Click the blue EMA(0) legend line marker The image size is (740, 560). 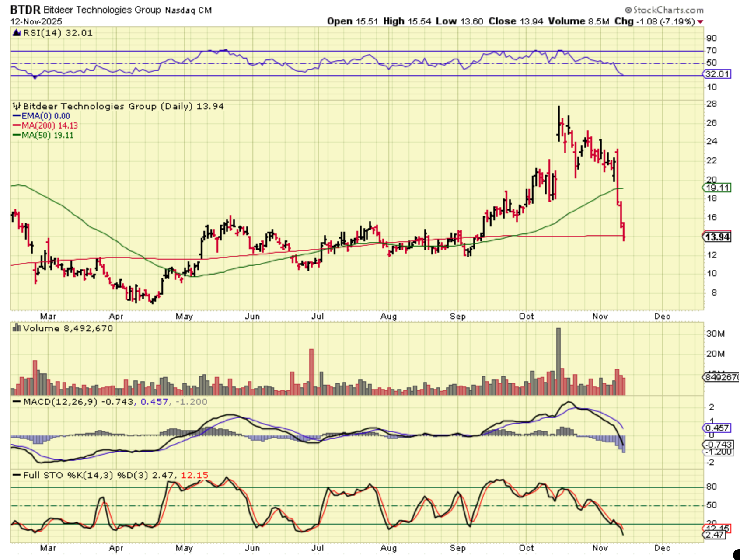[x=17, y=116]
